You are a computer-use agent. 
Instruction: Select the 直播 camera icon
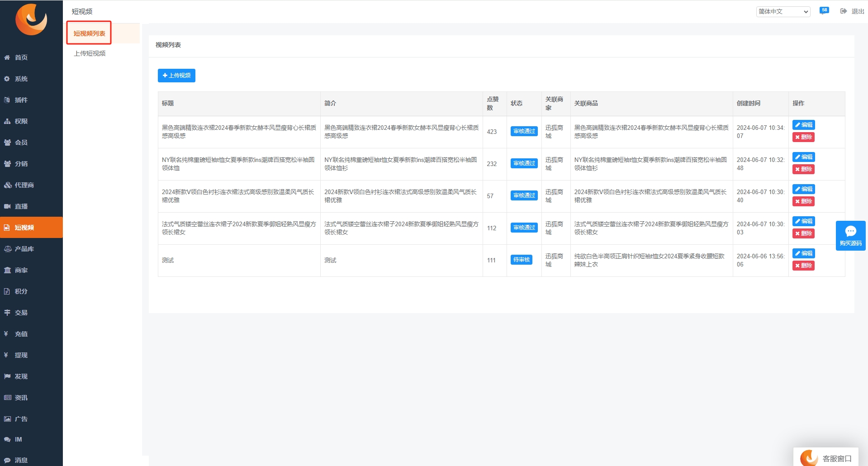coord(7,206)
